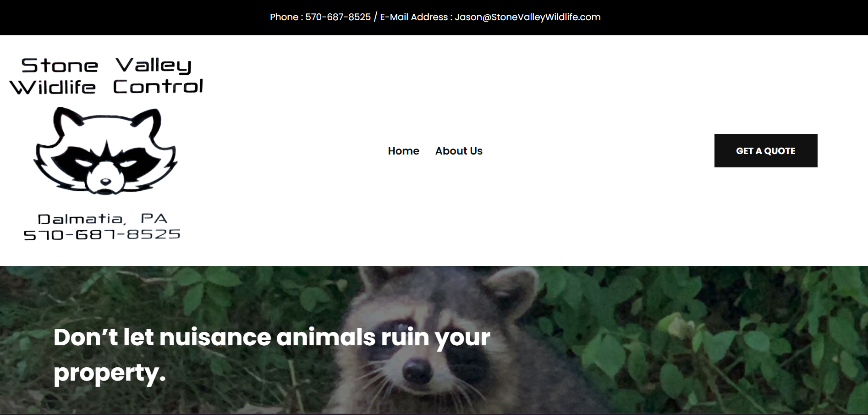Image resolution: width=868 pixels, height=415 pixels.
Task: Open the About Us page
Action: pyautogui.click(x=459, y=151)
